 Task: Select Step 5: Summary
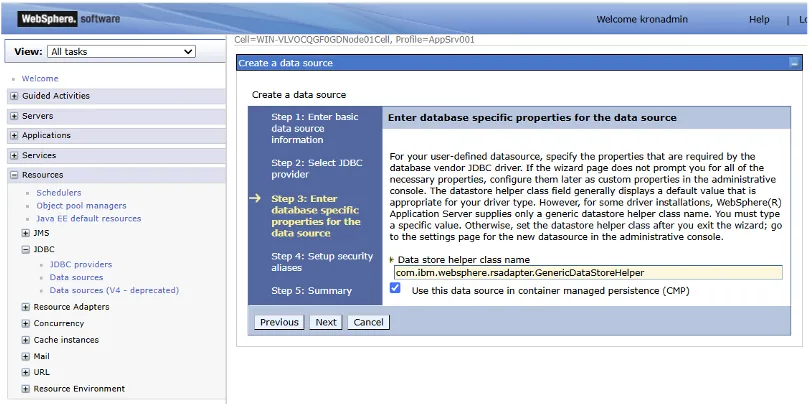311,291
